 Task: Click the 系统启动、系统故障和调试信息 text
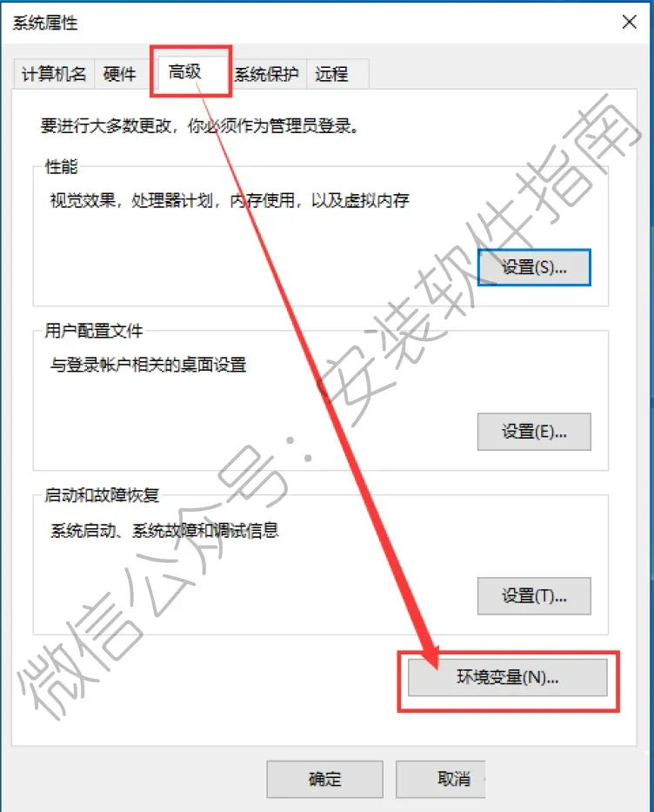point(164,530)
